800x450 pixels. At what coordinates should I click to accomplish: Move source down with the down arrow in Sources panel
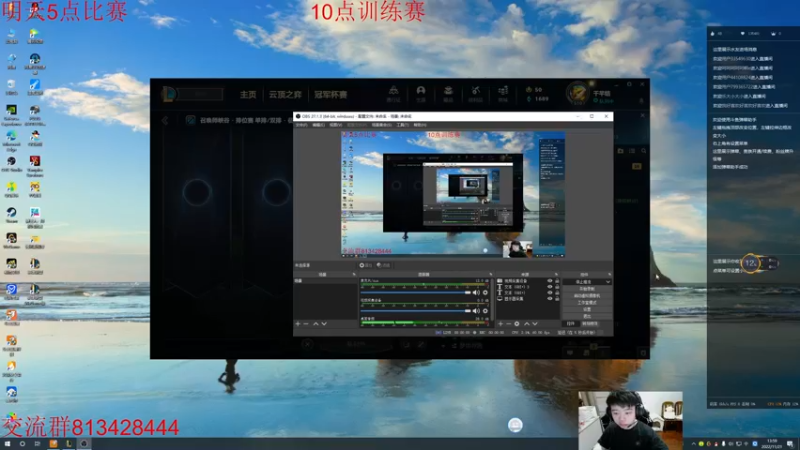535,324
